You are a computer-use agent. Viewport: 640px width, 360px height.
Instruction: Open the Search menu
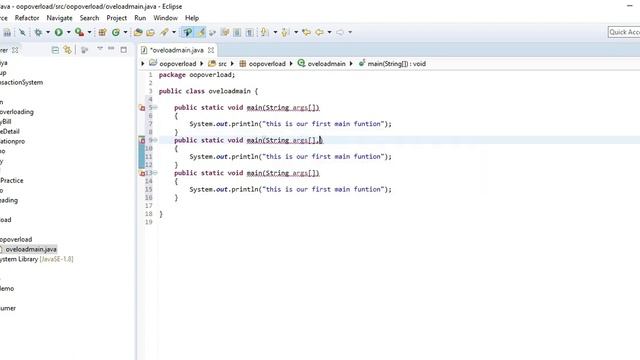click(x=89, y=18)
